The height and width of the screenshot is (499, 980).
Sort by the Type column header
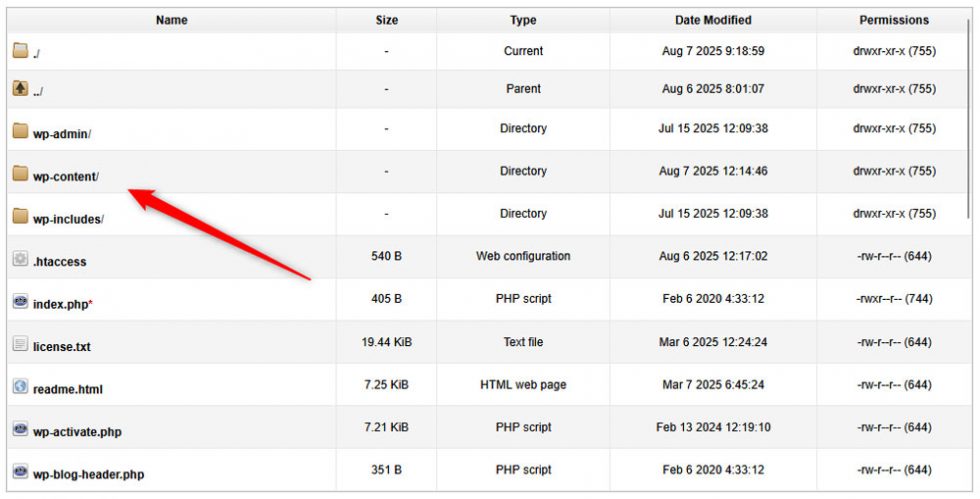click(523, 20)
